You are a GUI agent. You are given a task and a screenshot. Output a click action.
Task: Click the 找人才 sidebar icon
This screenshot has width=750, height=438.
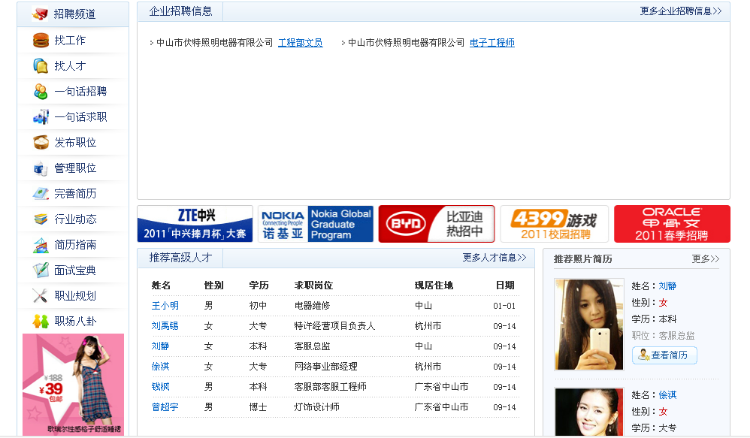(41, 66)
